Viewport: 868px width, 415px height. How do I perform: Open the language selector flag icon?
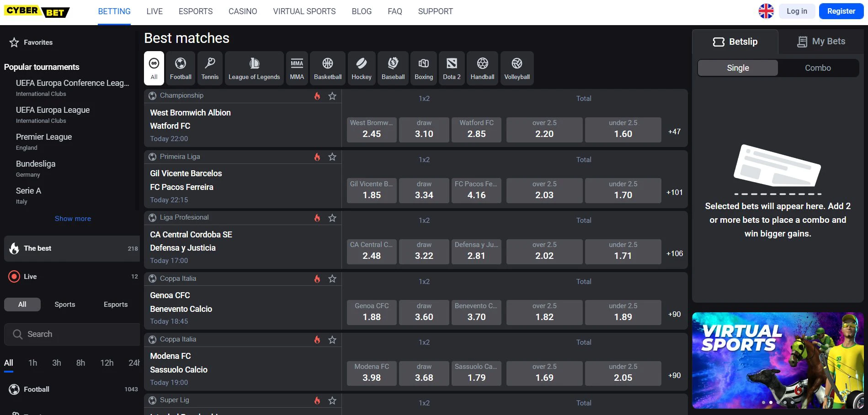tap(766, 11)
